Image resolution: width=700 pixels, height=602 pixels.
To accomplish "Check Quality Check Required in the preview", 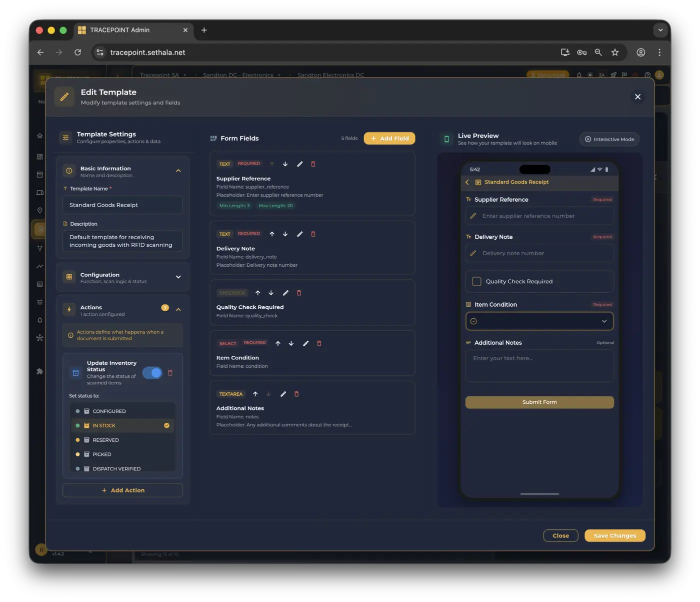I will tap(476, 281).
